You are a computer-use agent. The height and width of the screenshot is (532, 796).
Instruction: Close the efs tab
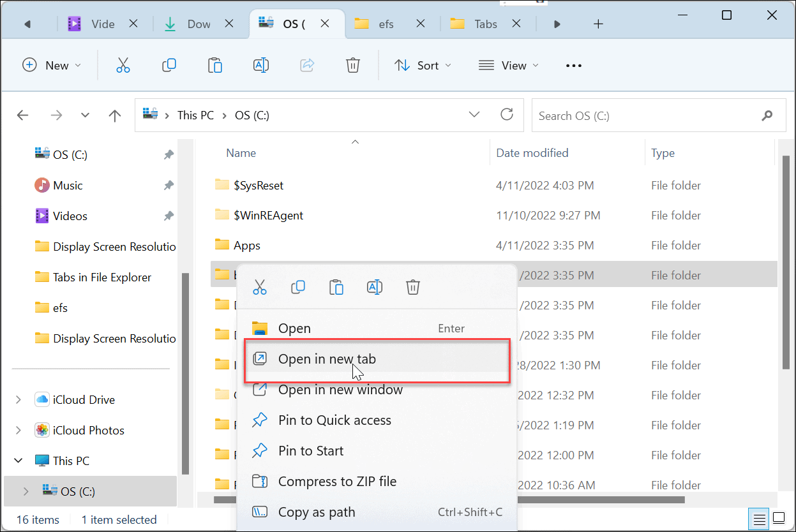(x=421, y=24)
